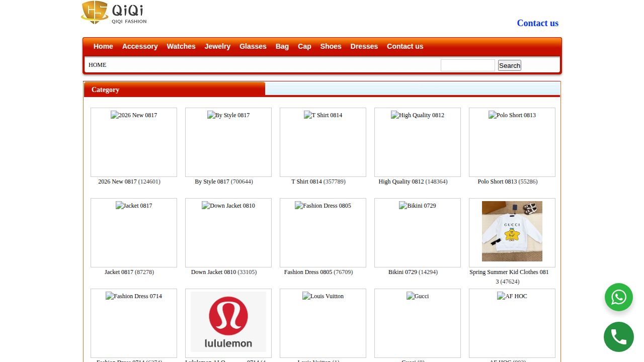Open the Dresses menu item
Viewport: 644px width, 362px height.
(364, 46)
